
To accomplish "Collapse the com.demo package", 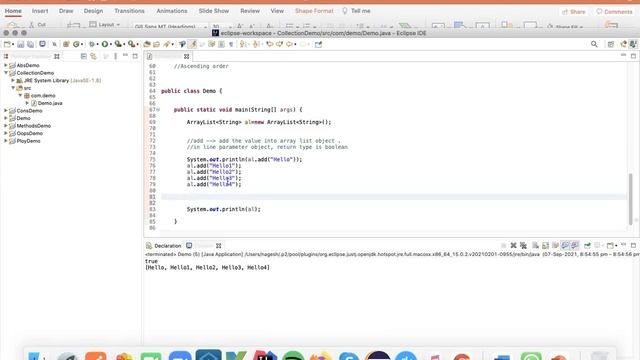I will [20, 96].
